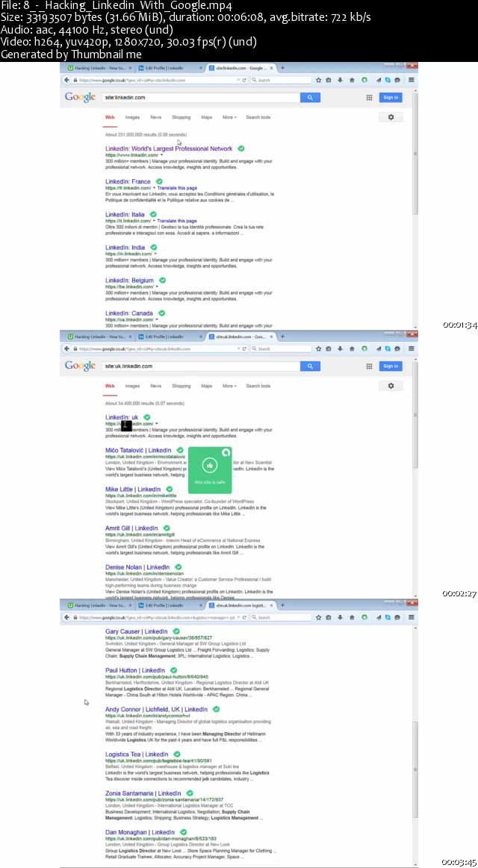Select the Images tab in the site:linkedin.com frame

(132, 117)
